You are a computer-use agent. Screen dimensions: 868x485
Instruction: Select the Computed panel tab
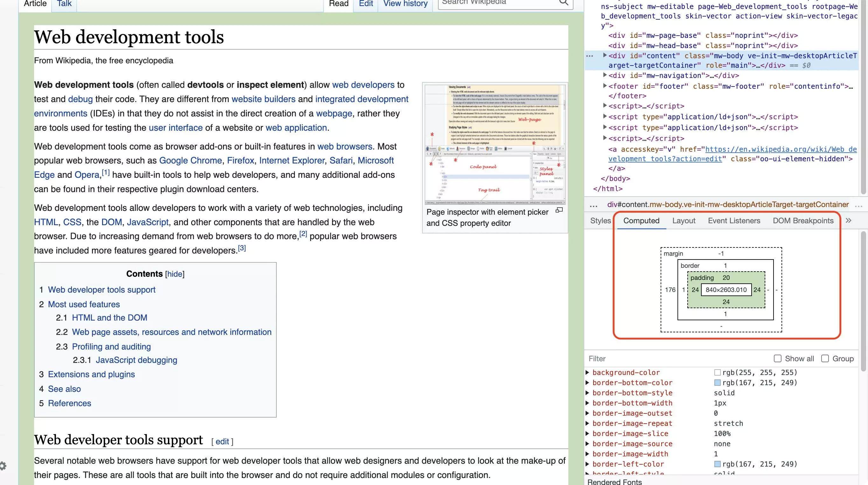coord(641,220)
